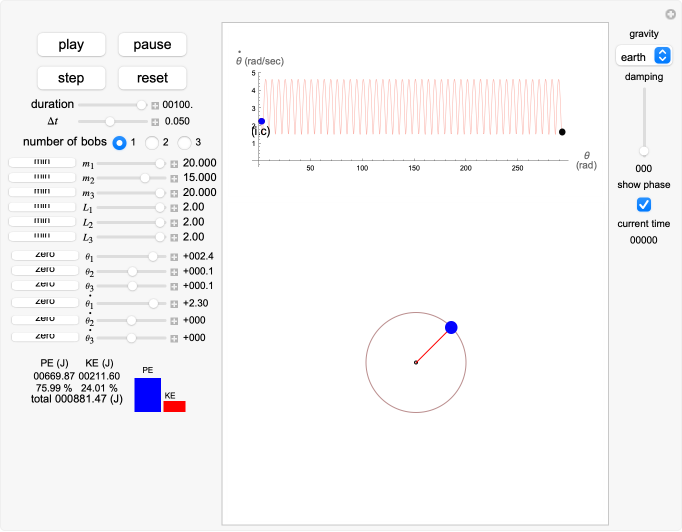
Task: Expand plus icon next to m3 value
Action: [174, 193]
